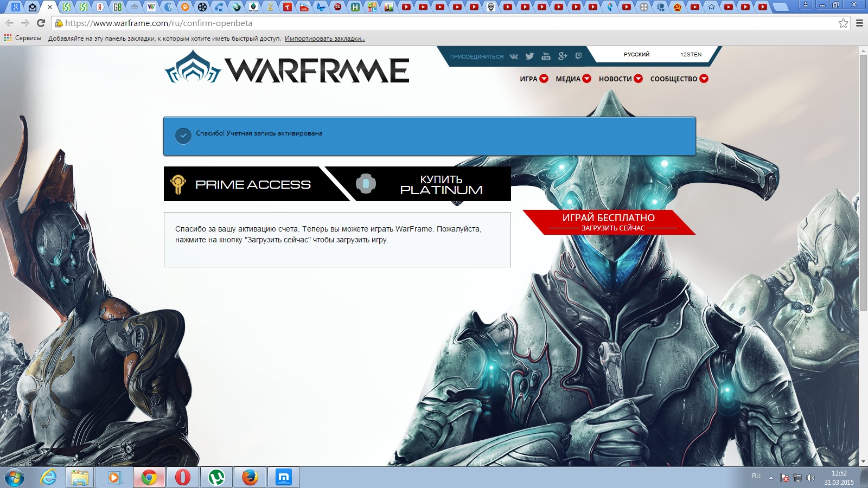Open Warframe's Twitch channel icon

(x=578, y=56)
